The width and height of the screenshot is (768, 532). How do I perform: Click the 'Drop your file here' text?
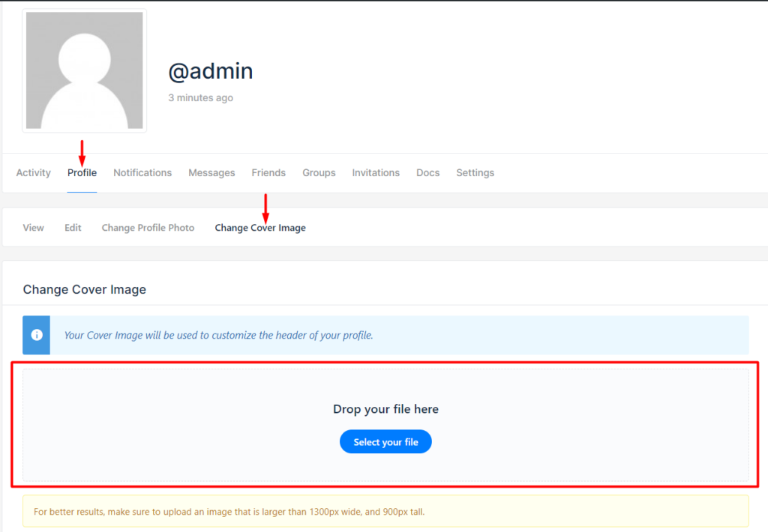[x=385, y=409]
